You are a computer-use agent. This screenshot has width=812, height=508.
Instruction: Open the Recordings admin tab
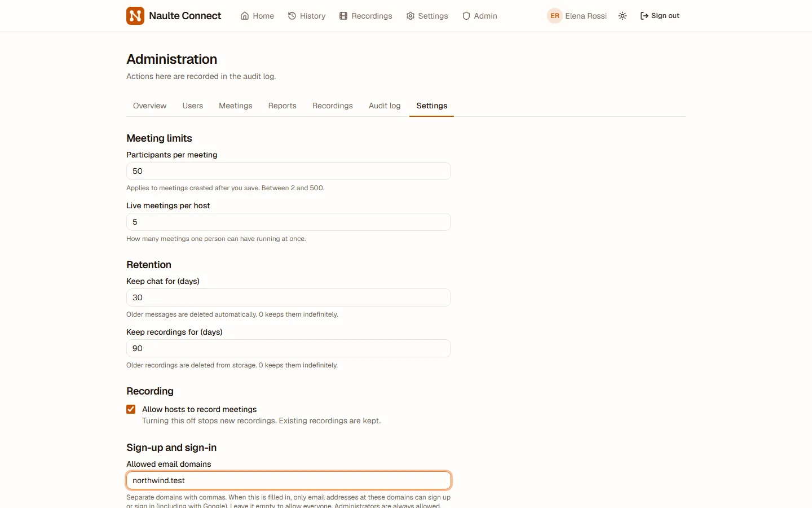(332, 106)
